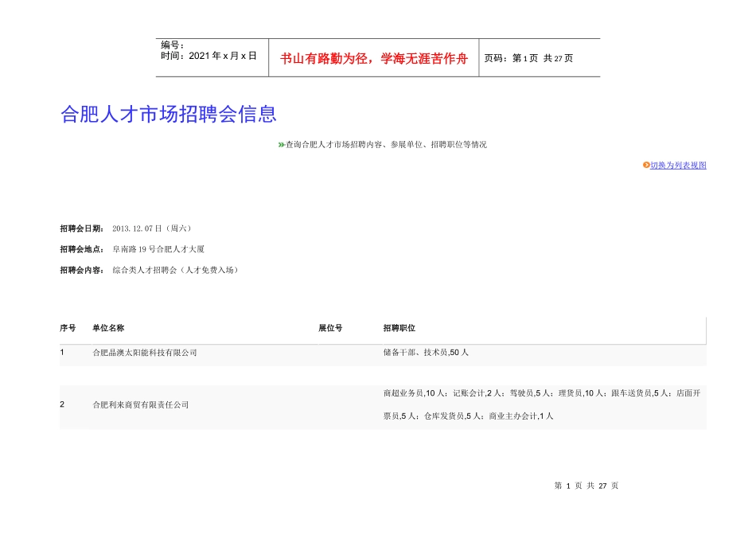Image resolution: width=756 pixels, height=535 pixels.
Task: Click the footer '第 1 页 共 27 页'
Action: click(x=586, y=486)
